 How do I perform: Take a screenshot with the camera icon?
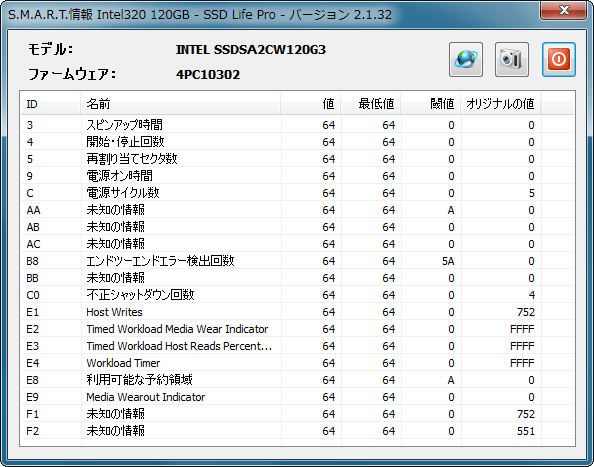[x=512, y=59]
